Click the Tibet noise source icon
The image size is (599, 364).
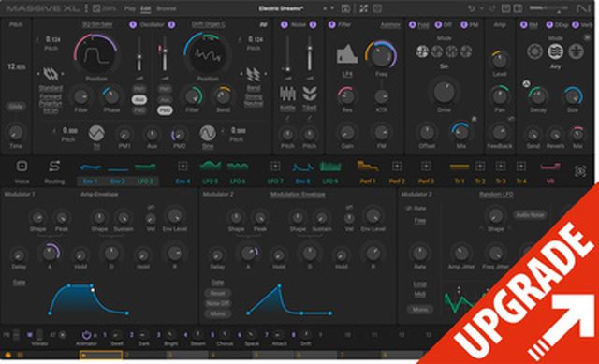click(310, 94)
